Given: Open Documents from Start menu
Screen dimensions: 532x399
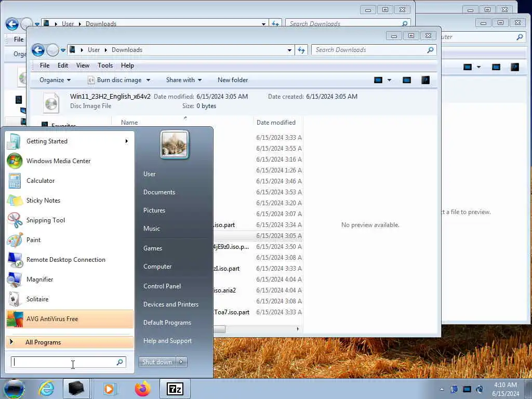Looking at the screenshot, I should (x=159, y=192).
